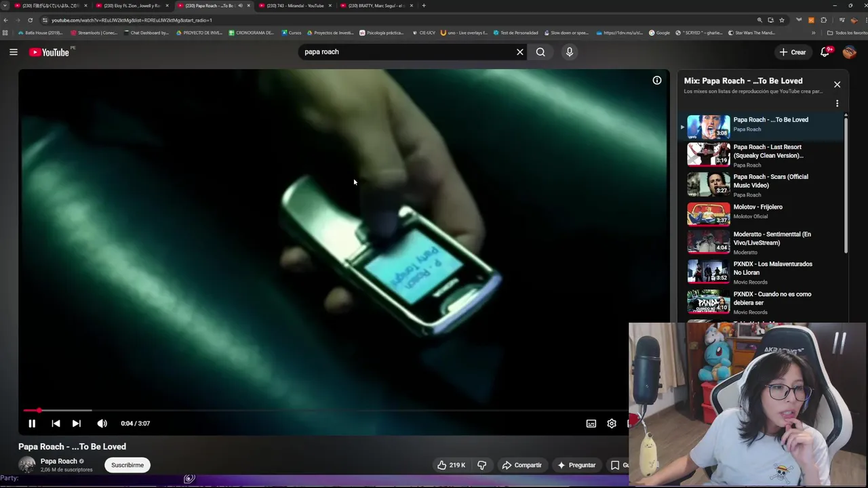The height and width of the screenshot is (488, 868).
Task: Open the Mix playlist options menu
Action: 837,104
